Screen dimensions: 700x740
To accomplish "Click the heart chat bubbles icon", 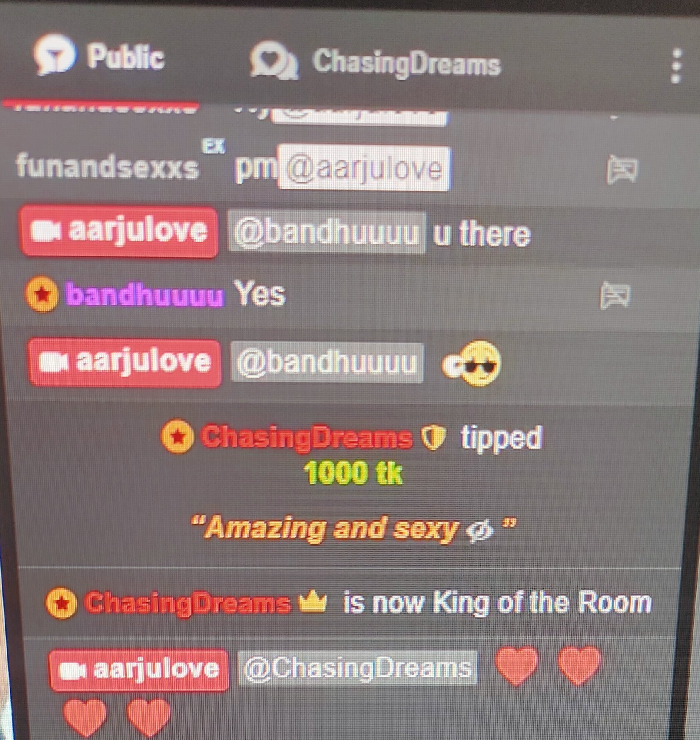I will click(274, 61).
